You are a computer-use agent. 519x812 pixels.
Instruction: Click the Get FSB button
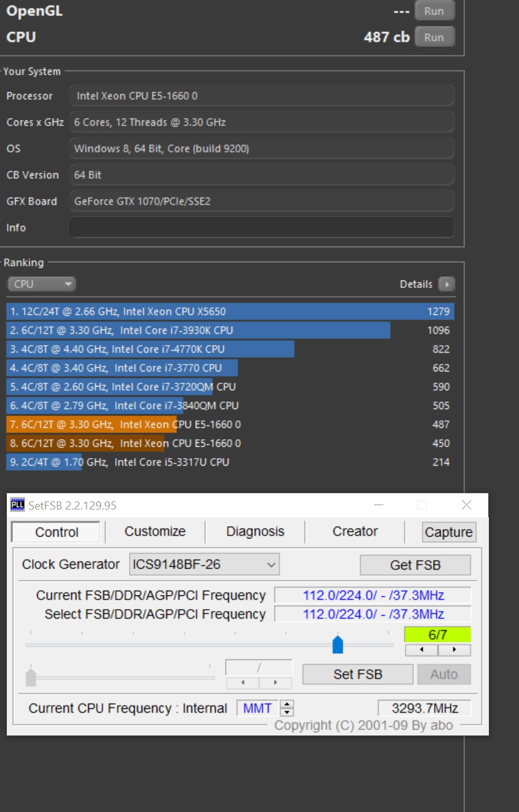point(415,565)
